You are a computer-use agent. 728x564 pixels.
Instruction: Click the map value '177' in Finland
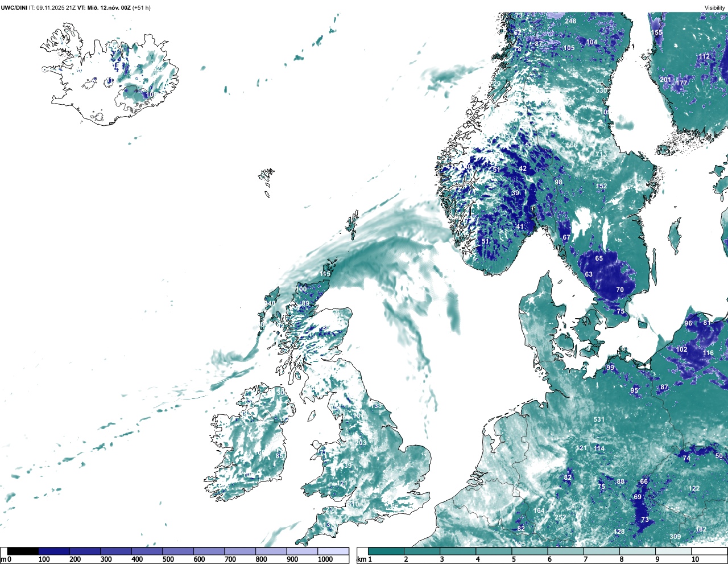tap(681, 83)
